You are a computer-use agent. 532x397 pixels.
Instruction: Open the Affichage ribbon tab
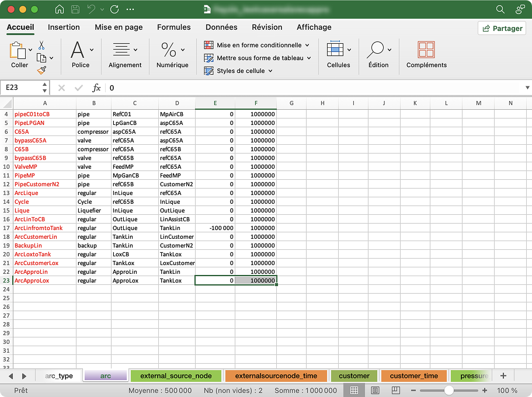314,27
